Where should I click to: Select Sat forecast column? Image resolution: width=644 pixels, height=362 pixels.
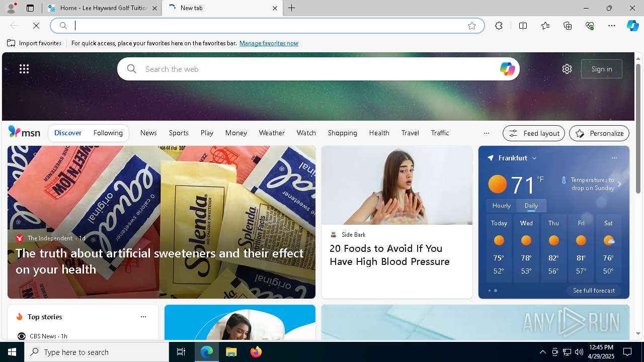[608, 249]
